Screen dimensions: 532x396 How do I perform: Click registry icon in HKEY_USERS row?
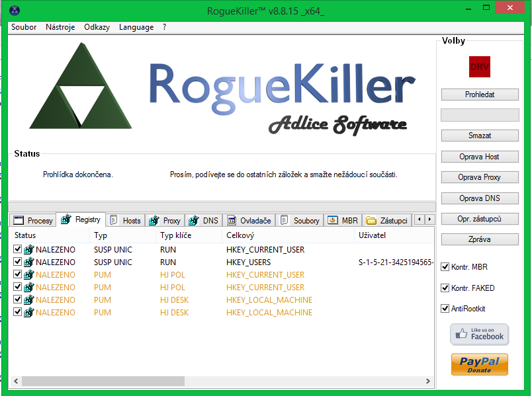pos(29,262)
